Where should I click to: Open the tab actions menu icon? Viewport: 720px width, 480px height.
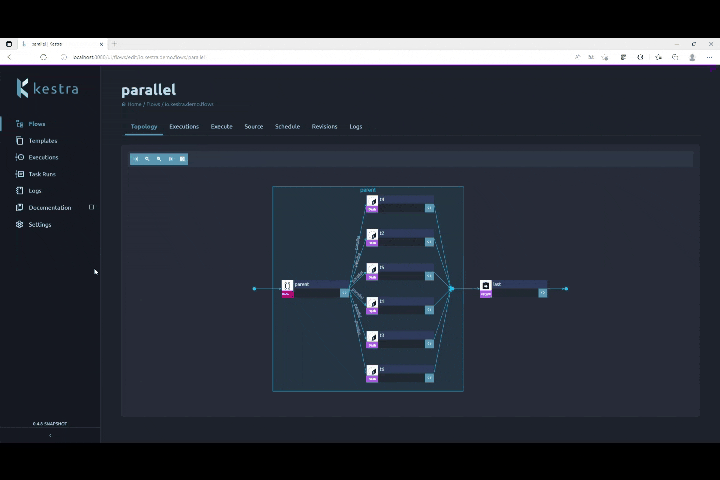(x=9, y=44)
